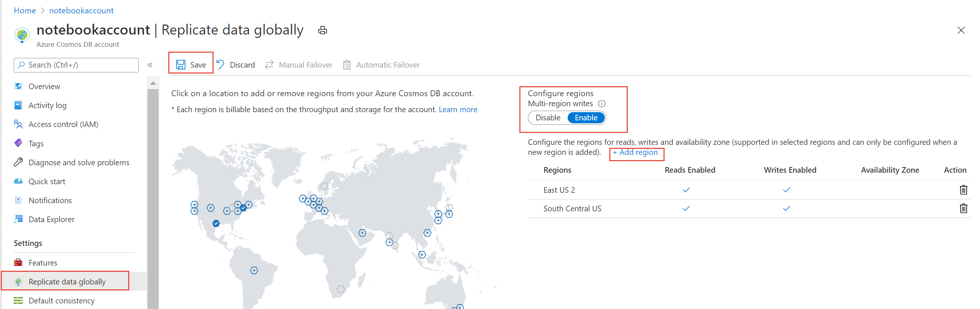Select the South Central US marker on map
The image size is (980, 309).
[216, 223]
